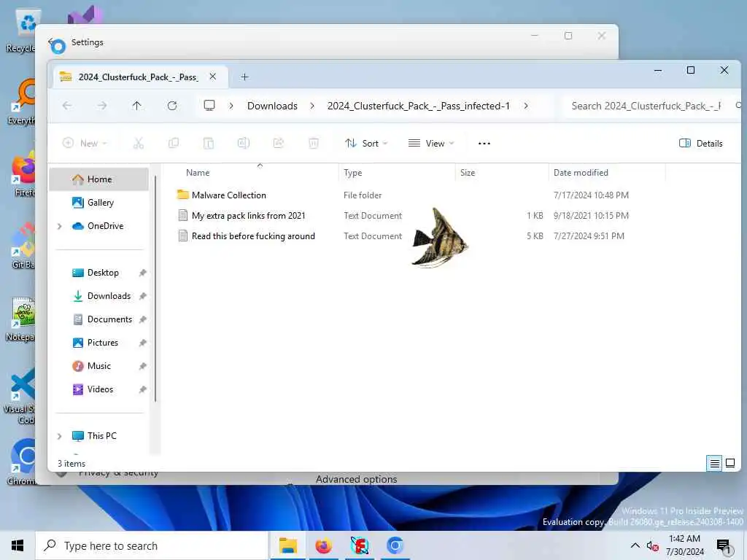Viewport: 747px width, 560px height.
Task: Expand the chevron after Downloads in the address bar
Action: [312, 106]
